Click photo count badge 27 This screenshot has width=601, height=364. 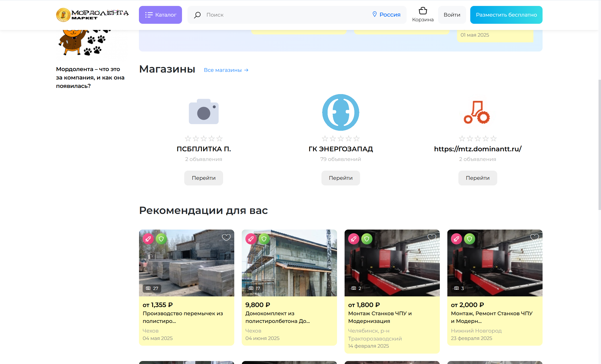click(x=152, y=288)
